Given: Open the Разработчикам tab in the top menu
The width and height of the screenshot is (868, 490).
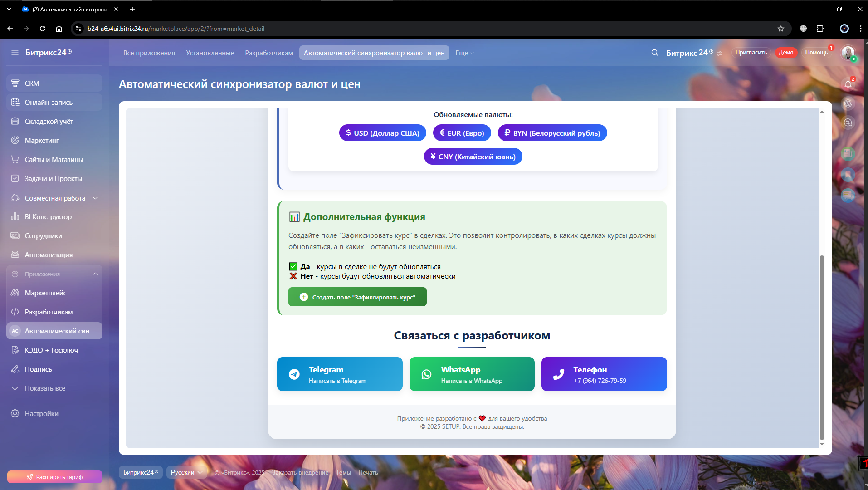Looking at the screenshot, I should (x=269, y=53).
